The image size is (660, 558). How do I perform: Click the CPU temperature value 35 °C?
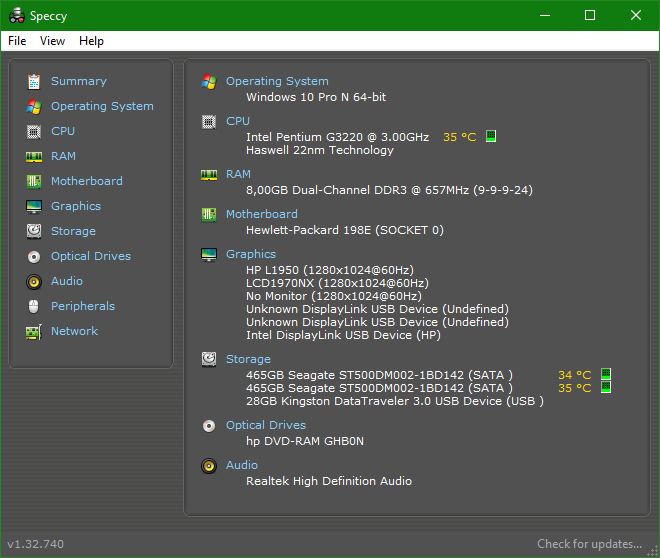coord(460,137)
